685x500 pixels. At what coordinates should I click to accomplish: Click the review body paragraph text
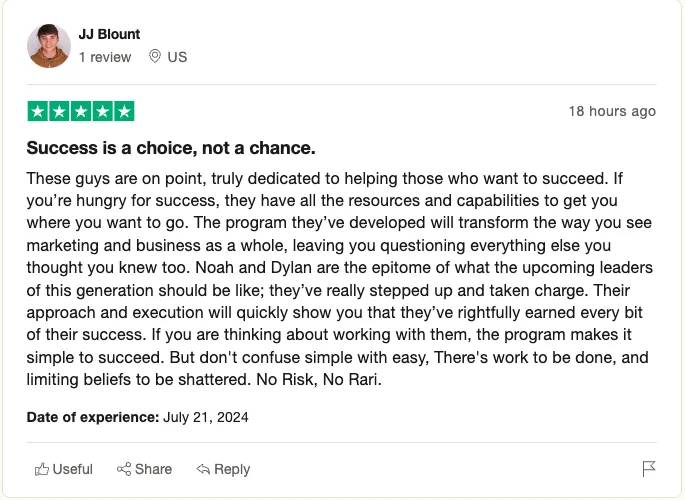click(x=340, y=279)
